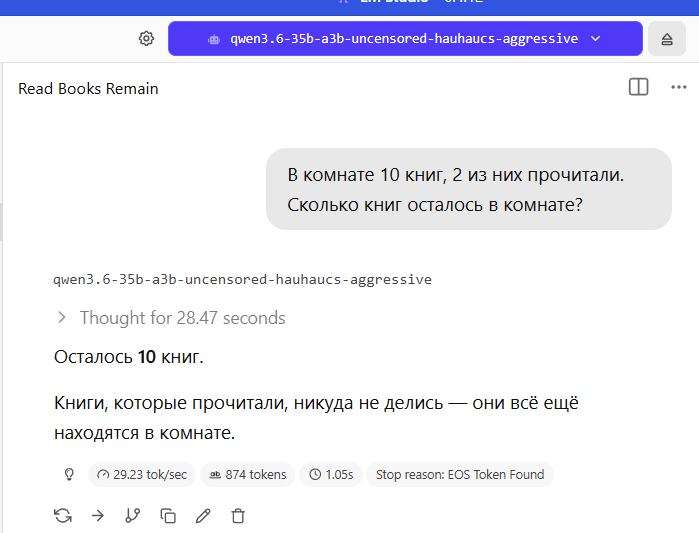The width and height of the screenshot is (699, 533).
Task: Toggle split view layout icon
Action: [638, 87]
